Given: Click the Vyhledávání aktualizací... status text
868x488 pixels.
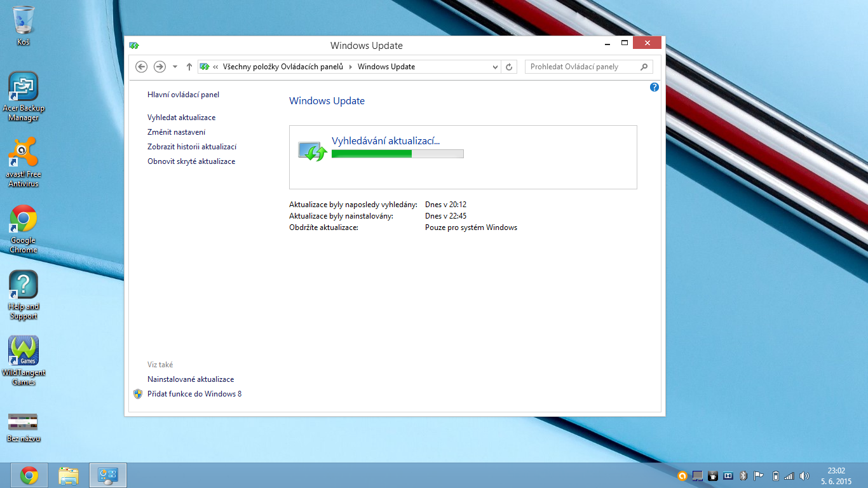Looking at the screenshot, I should 386,141.
